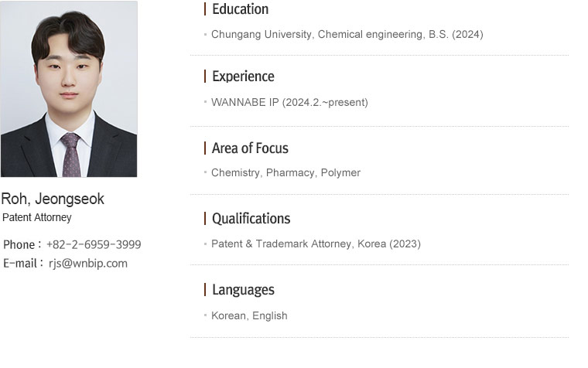Click the red bar beside Languages
The image size is (588, 368).
tap(205, 290)
